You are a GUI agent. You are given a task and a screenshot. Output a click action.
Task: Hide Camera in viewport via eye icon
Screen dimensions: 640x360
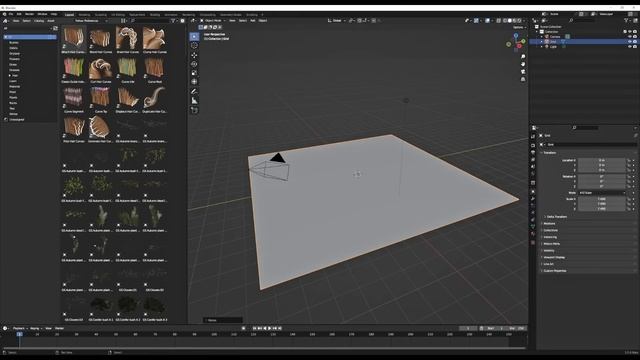630,37
